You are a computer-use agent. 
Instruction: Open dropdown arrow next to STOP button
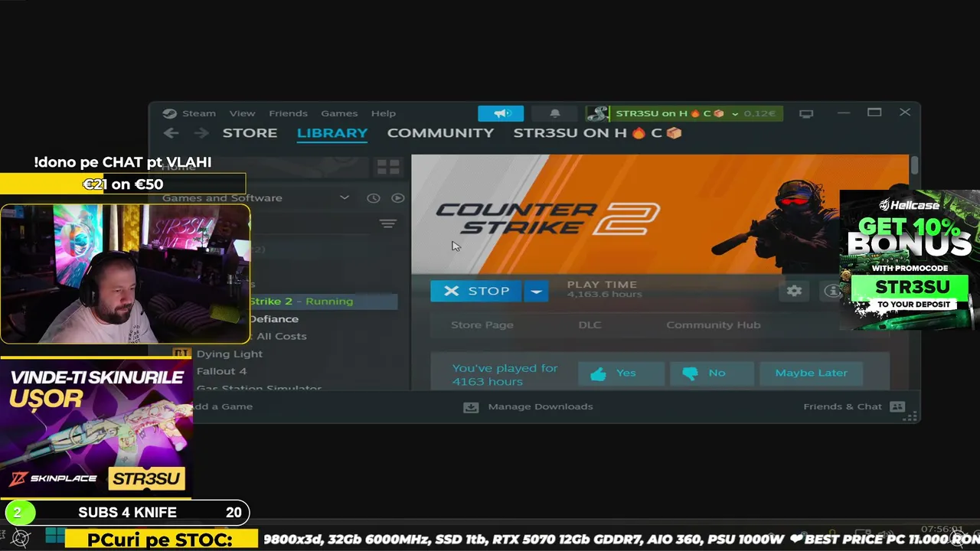[536, 291]
